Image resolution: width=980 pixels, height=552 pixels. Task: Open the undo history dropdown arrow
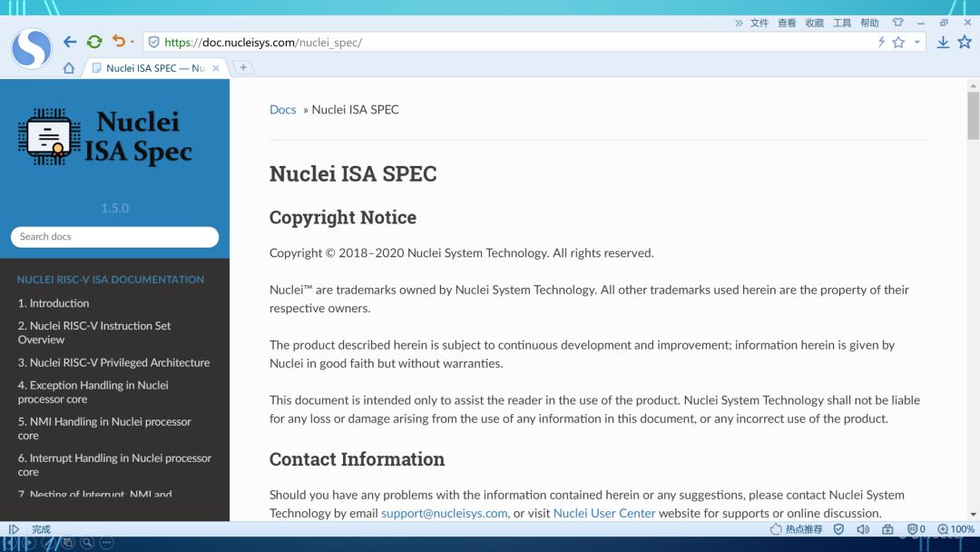click(x=132, y=41)
